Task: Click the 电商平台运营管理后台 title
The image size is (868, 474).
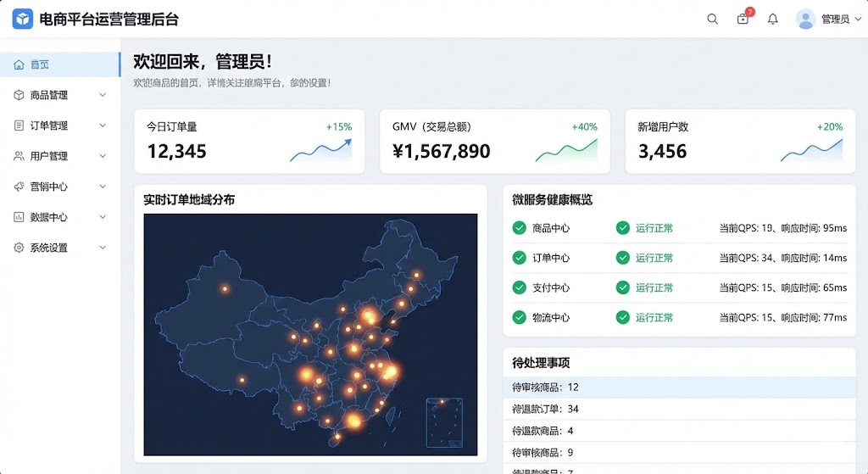Action: [x=109, y=19]
